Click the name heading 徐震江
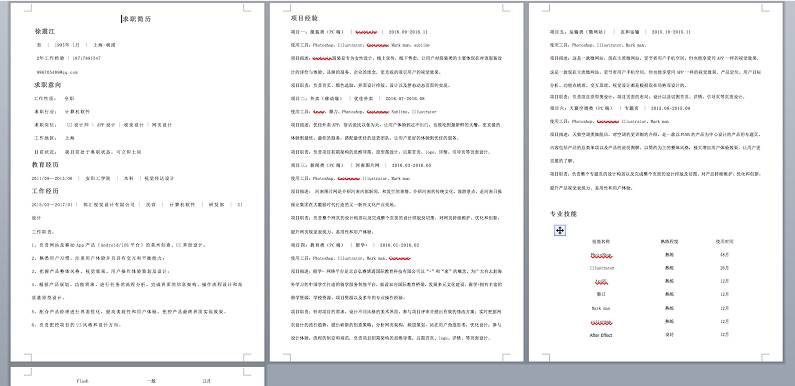This screenshot has height=386, width=795. pyautogui.click(x=45, y=31)
